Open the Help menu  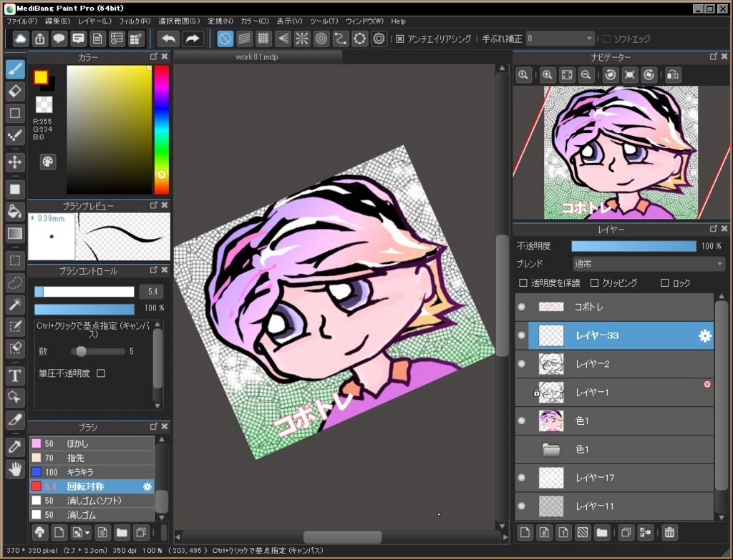coord(398,21)
